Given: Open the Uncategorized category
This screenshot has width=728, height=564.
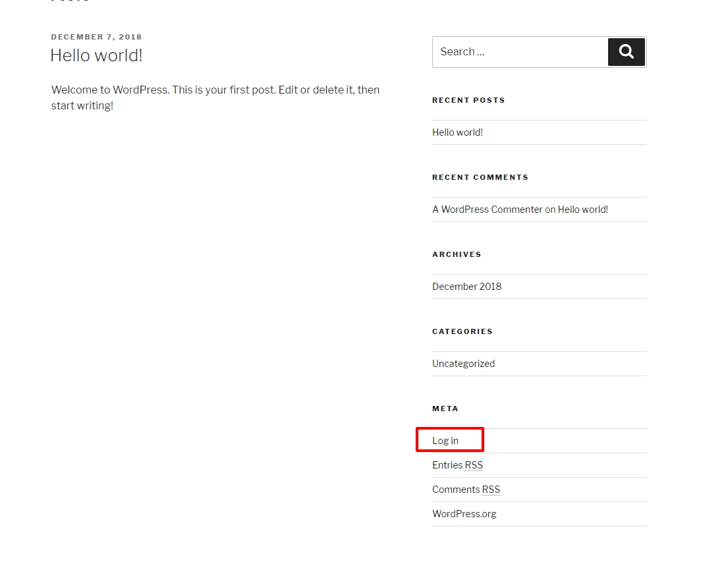Looking at the screenshot, I should tap(463, 364).
